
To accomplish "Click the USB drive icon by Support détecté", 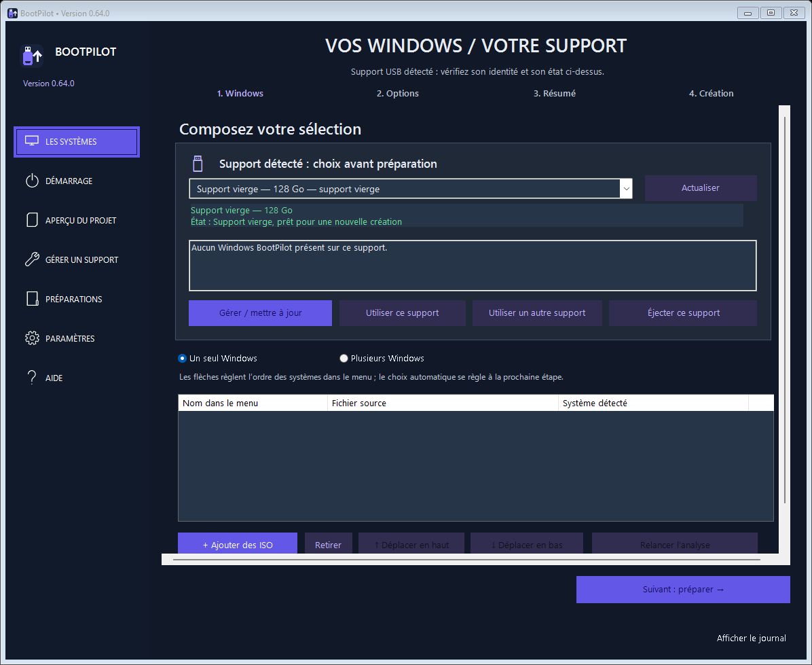I will (x=198, y=164).
